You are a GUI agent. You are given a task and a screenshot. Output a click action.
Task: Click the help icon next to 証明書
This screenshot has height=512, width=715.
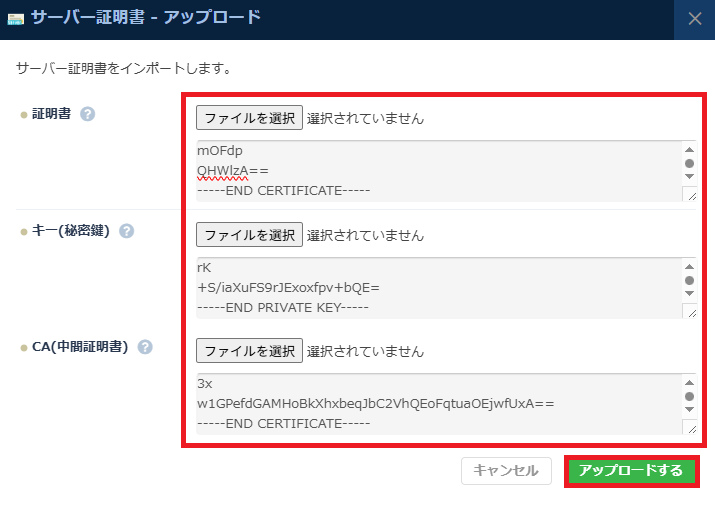(x=88, y=114)
